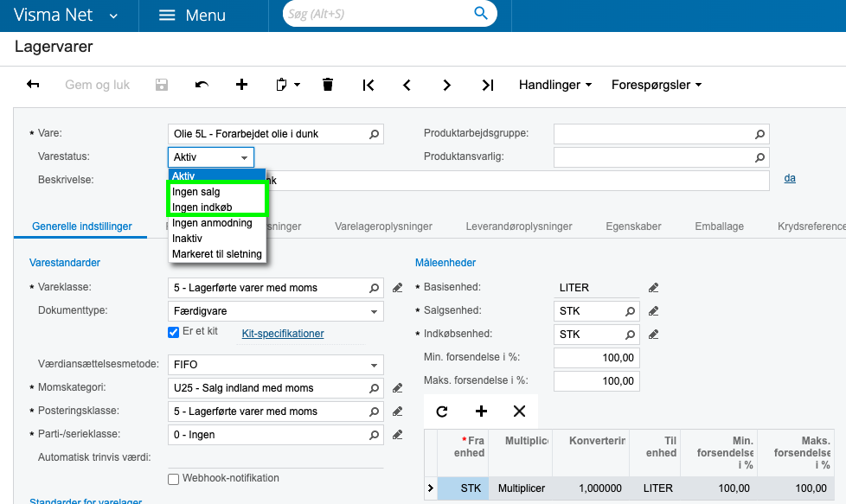Jump to the last record
Viewport: 846px width, 504px height.
488,85
